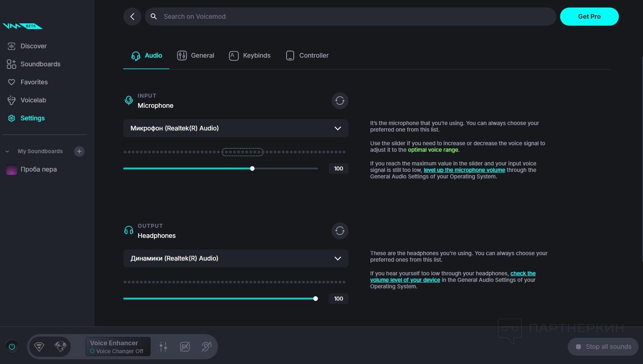Refresh the microphone input device list

340,101
